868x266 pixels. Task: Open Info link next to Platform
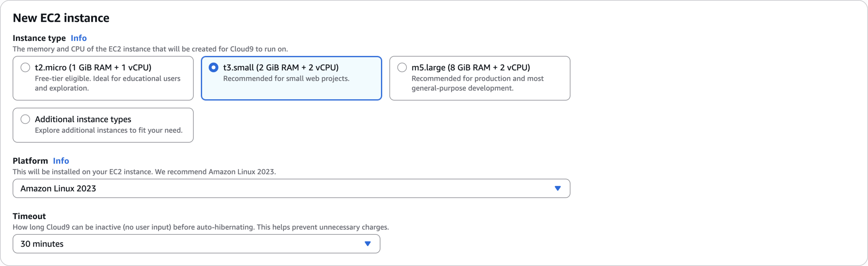click(61, 161)
